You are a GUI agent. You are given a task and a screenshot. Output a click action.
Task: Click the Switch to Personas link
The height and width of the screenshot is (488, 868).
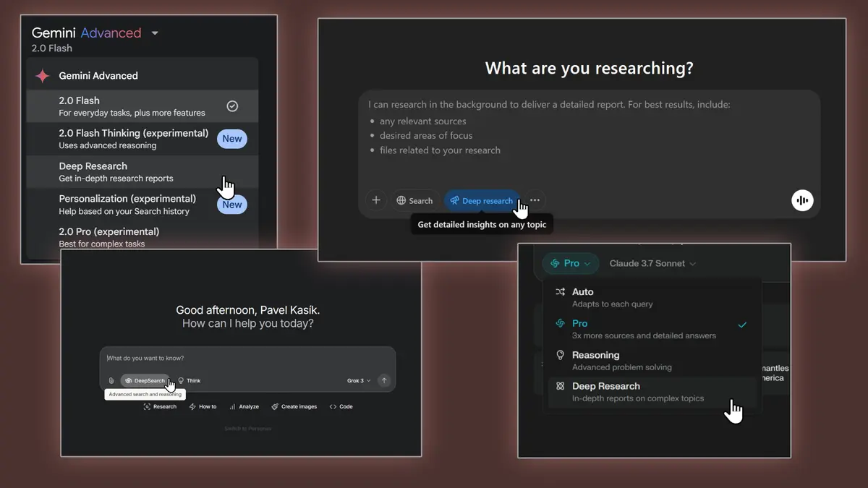coord(248,429)
